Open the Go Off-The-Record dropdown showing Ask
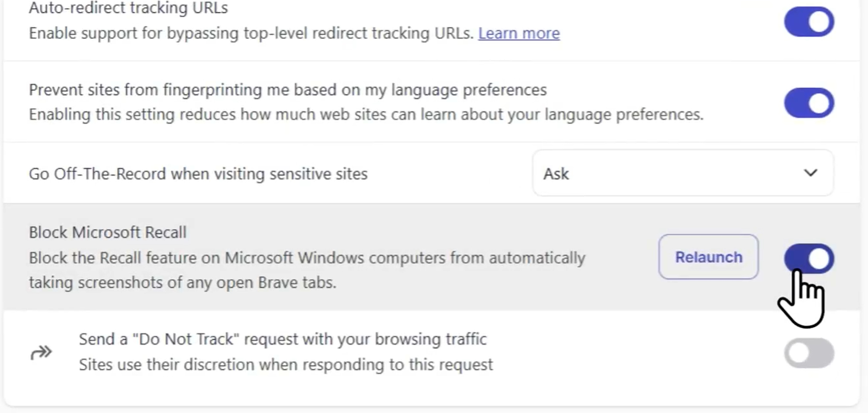The width and height of the screenshot is (868, 413). click(x=683, y=173)
